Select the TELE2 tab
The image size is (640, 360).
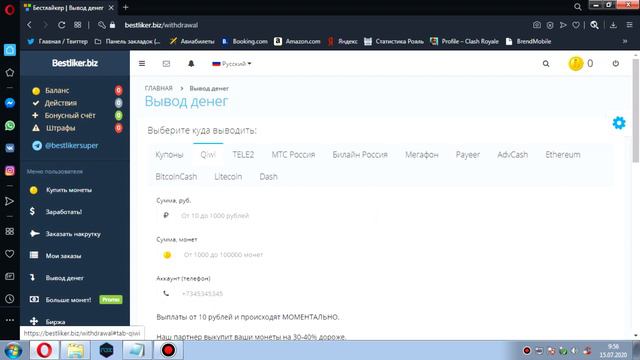243,155
